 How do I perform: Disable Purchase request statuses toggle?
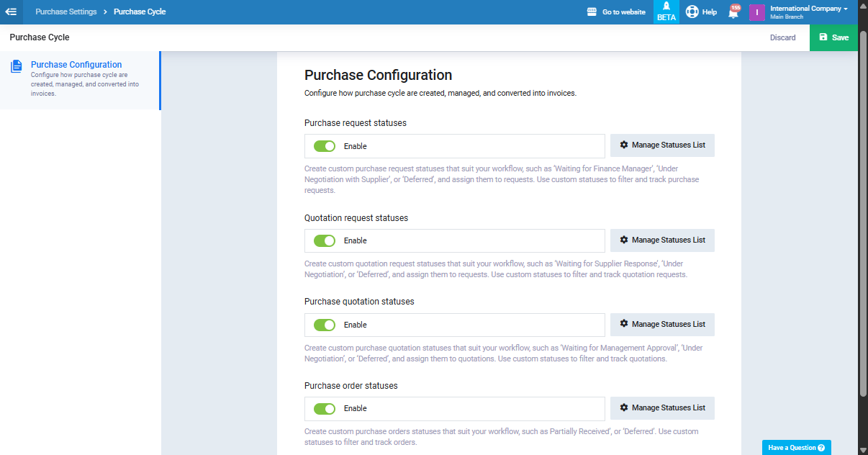point(325,146)
